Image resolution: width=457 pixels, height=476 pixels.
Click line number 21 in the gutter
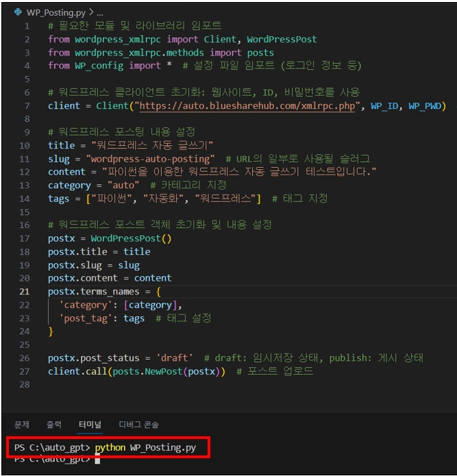click(x=25, y=292)
